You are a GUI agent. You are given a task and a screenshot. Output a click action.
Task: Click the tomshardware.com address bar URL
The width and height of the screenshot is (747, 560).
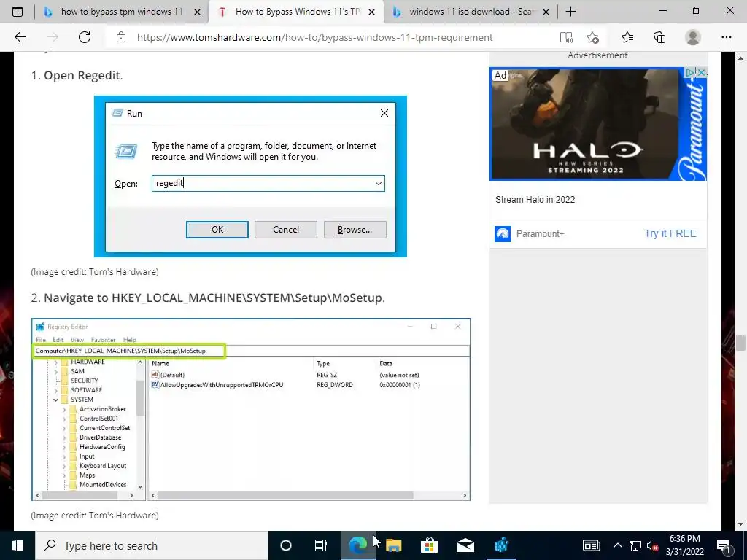[x=314, y=37]
